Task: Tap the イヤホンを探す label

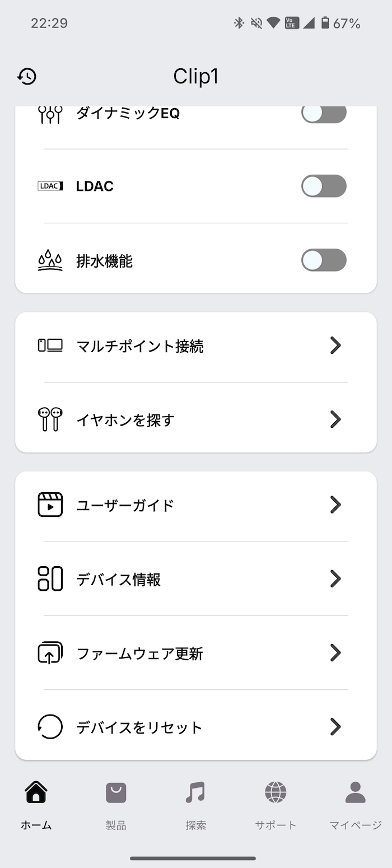Action: (x=125, y=420)
